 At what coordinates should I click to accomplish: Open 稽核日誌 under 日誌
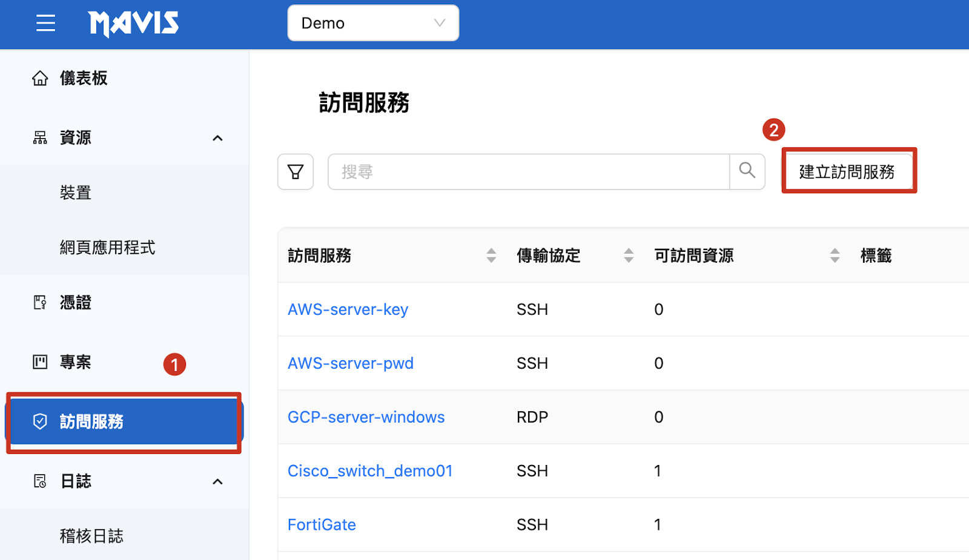coord(91,536)
